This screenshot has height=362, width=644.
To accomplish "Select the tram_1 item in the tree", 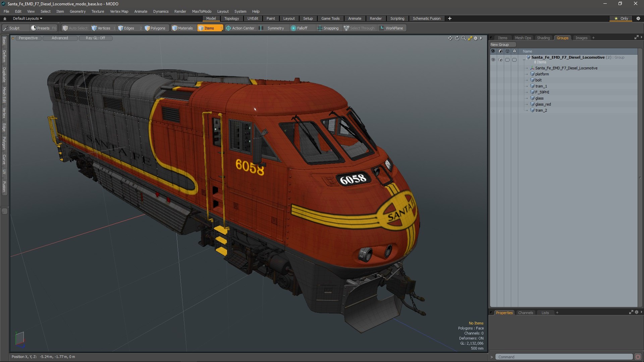I will pos(541,86).
